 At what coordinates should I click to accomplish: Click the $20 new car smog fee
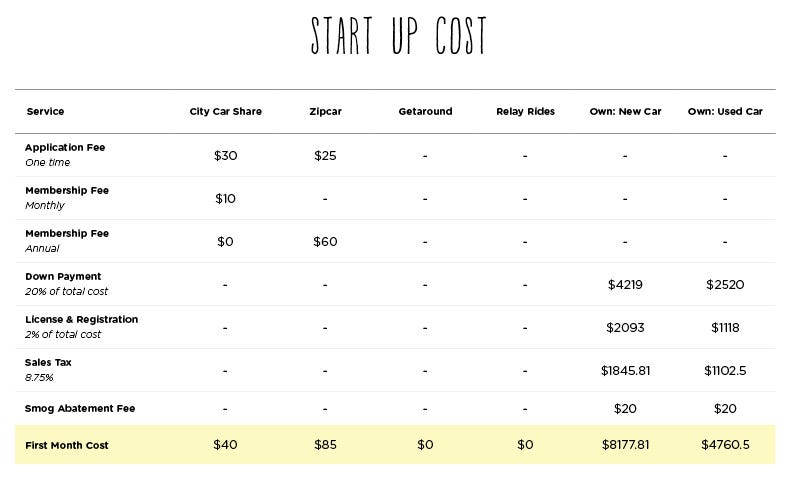pyautogui.click(x=626, y=409)
